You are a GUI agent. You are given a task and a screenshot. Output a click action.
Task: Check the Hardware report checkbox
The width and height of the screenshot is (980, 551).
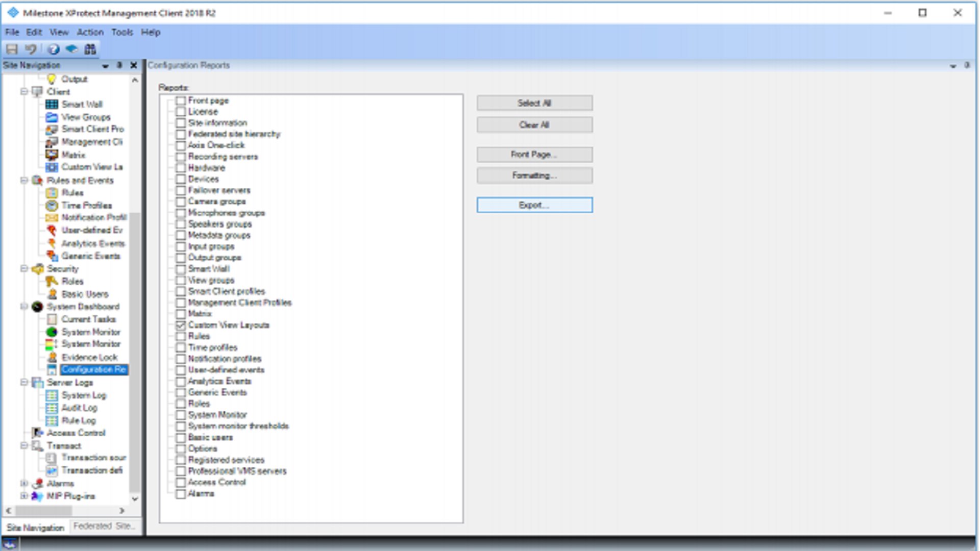[x=181, y=168]
